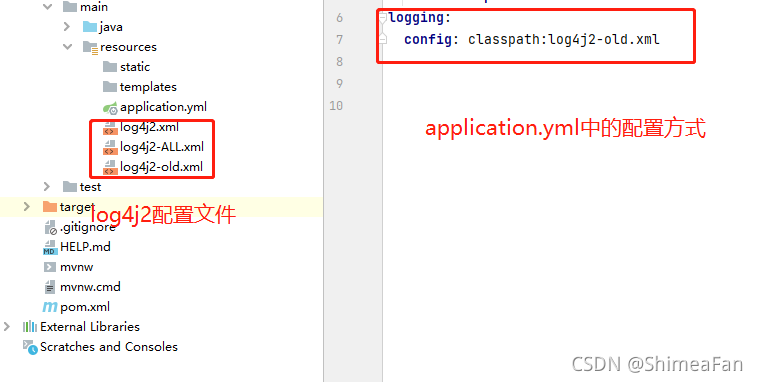Click the orange target folder icon
The image size is (758, 382).
50,207
